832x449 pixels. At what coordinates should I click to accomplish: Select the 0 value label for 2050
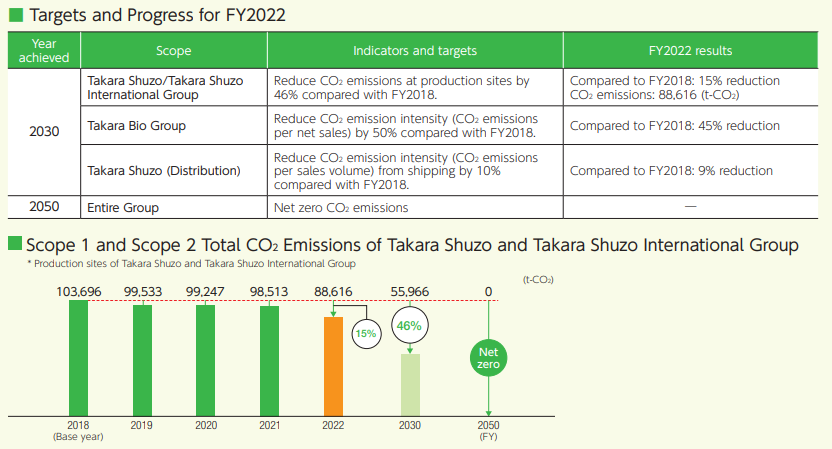pos(488,292)
